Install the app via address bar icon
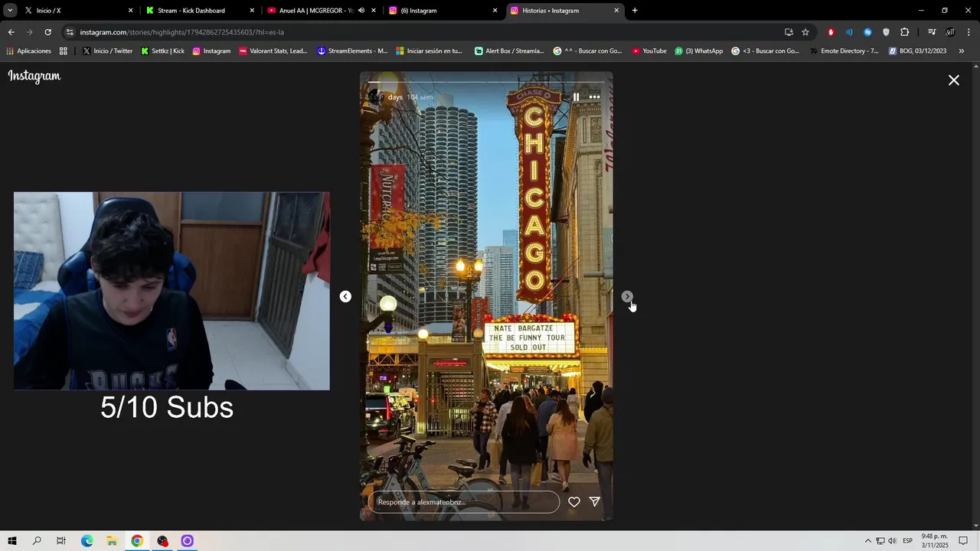The height and width of the screenshot is (551, 980). (789, 32)
